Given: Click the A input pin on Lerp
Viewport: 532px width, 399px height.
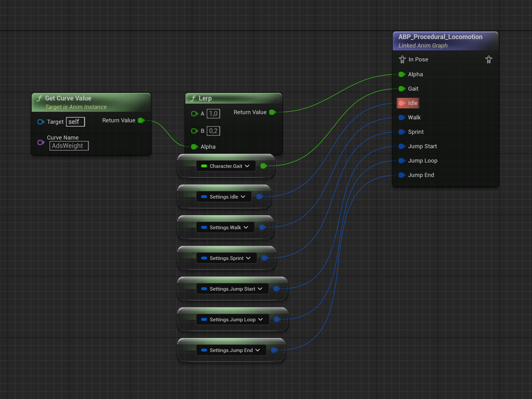Looking at the screenshot, I should click(194, 114).
